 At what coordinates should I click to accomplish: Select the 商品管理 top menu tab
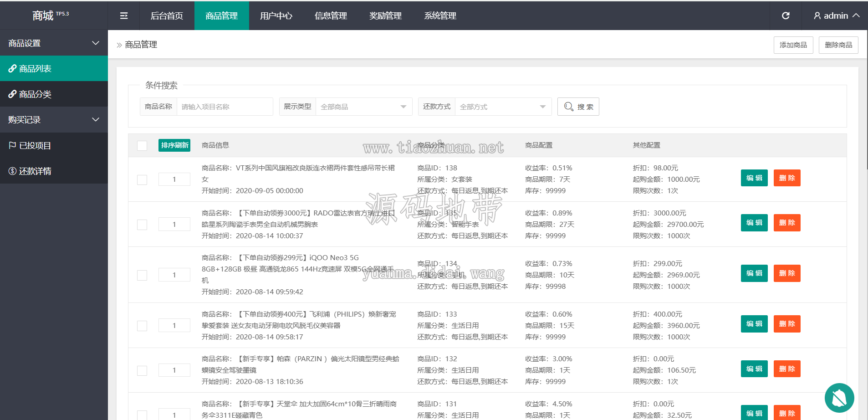(222, 15)
